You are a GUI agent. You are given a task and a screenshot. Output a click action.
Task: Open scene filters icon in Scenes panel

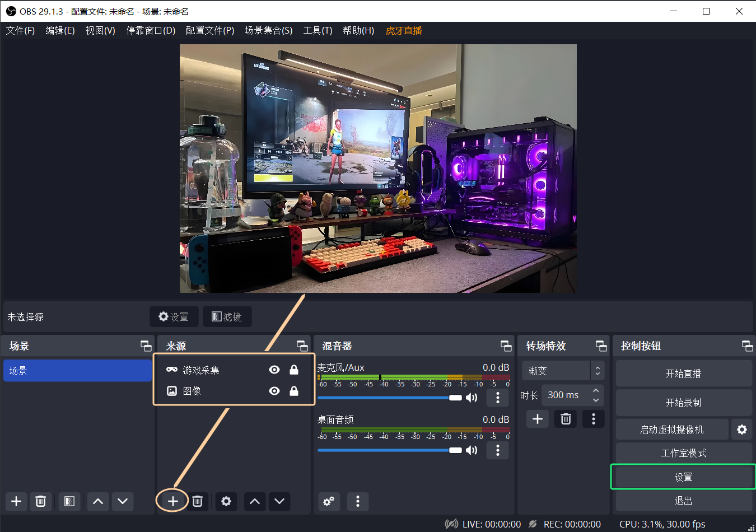tap(69, 501)
